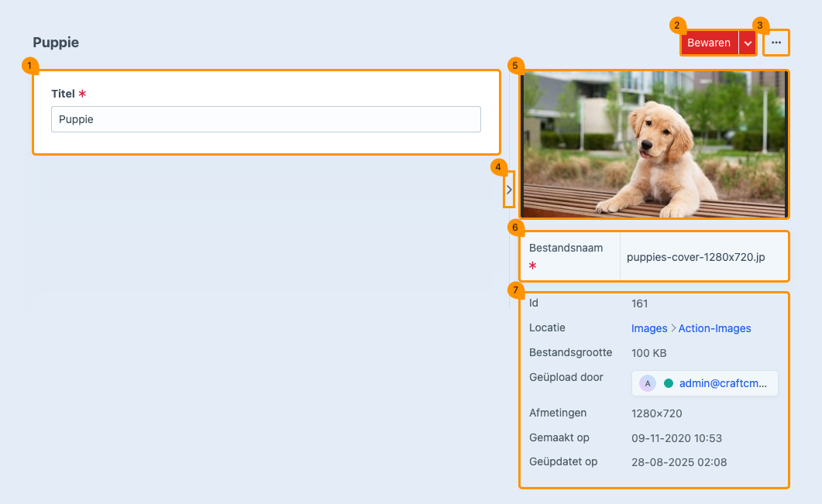
Task: Click the puppy image preview
Action: (654, 144)
